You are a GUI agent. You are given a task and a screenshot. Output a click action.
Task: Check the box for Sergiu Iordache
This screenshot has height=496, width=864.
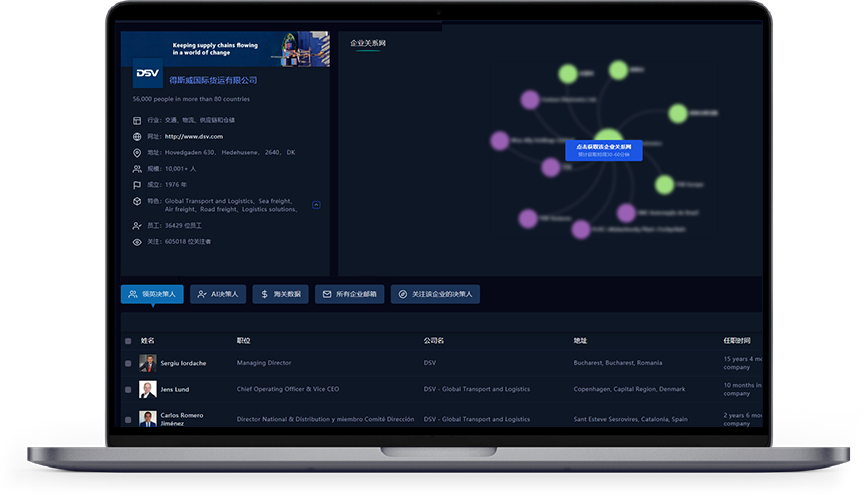coord(128,364)
